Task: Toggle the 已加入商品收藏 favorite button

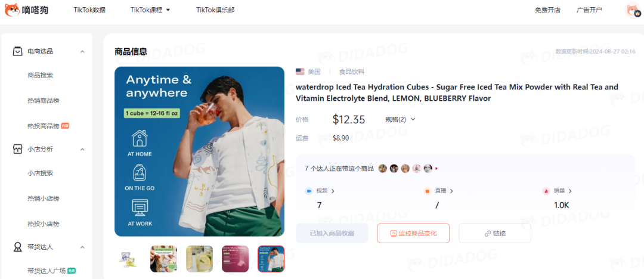Action: tap(332, 233)
